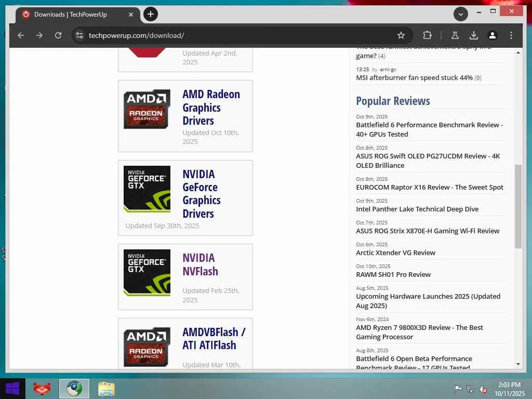Viewport: 532px width, 399px height.
Task: Open RAWM SH01 Pro Review
Action: [x=393, y=274]
